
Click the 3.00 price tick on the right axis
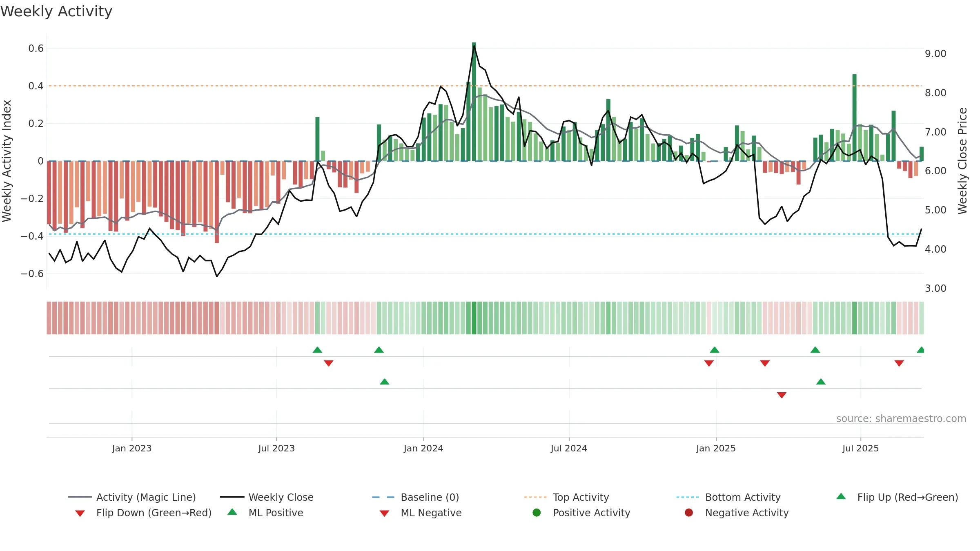point(935,289)
